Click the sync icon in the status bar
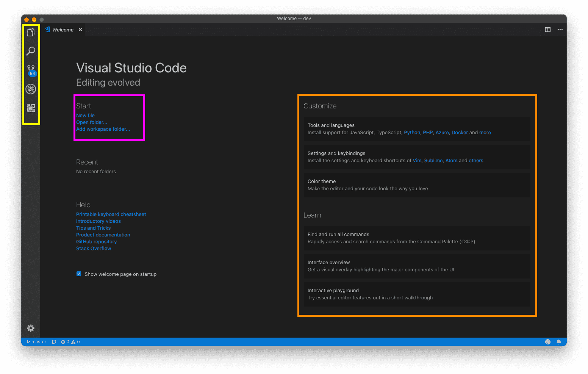Screen dimensions: 588x374 pos(54,341)
